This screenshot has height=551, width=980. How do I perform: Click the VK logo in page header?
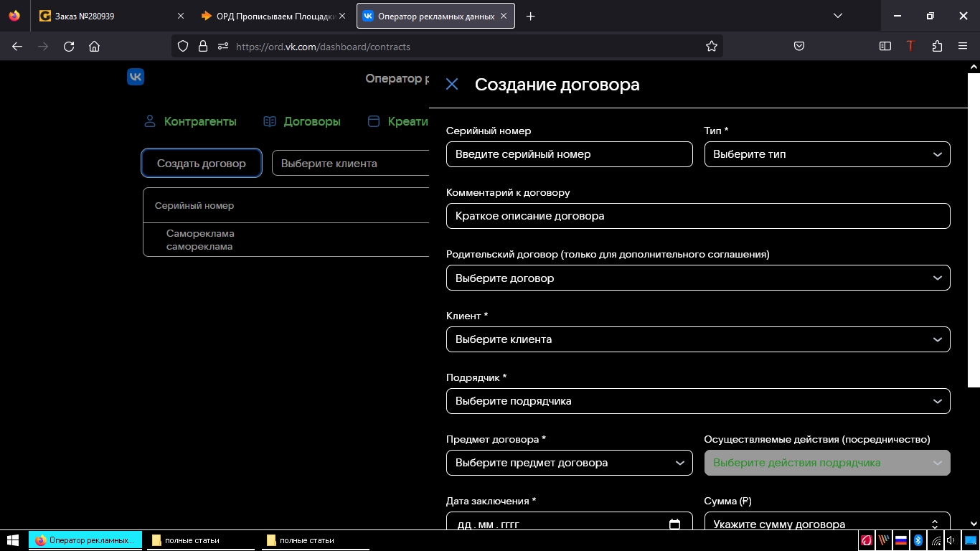click(x=136, y=77)
